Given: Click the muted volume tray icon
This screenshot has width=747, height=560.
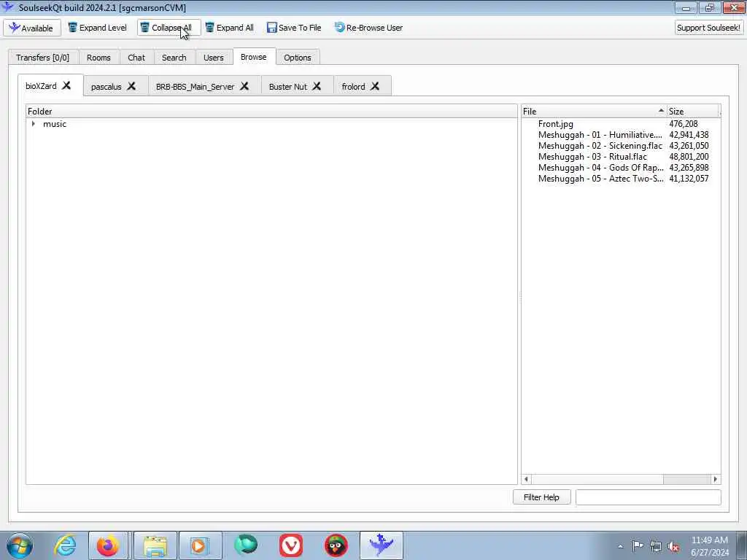Looking at the screenshot, I should coord(673,546).
